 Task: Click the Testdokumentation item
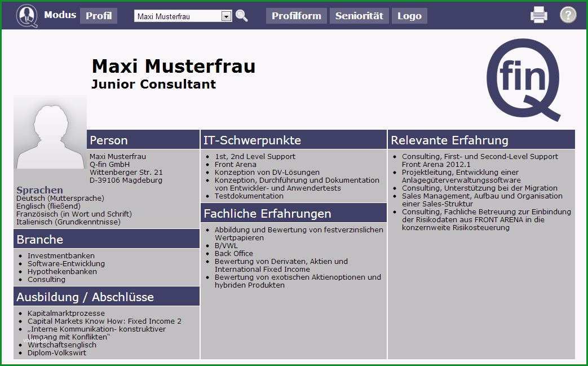pyautogui.click(x=249, y=196)
